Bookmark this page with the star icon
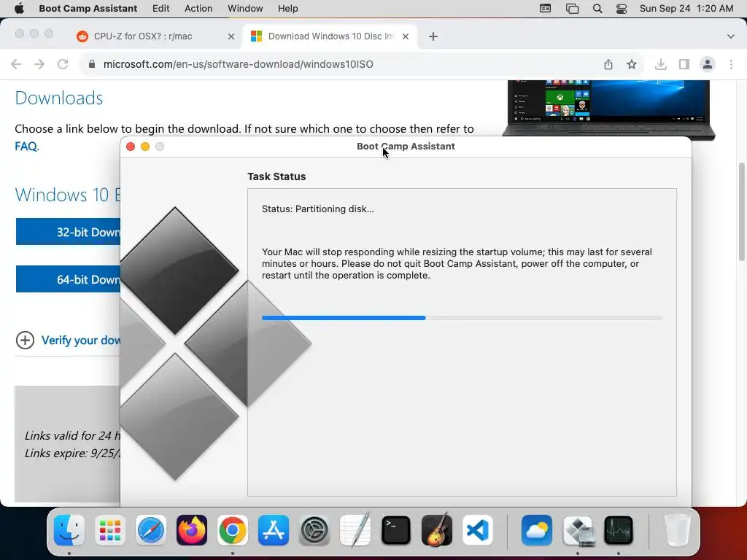Image resolution: width=747 pixels, height=560 pixels. pos(632,64)
